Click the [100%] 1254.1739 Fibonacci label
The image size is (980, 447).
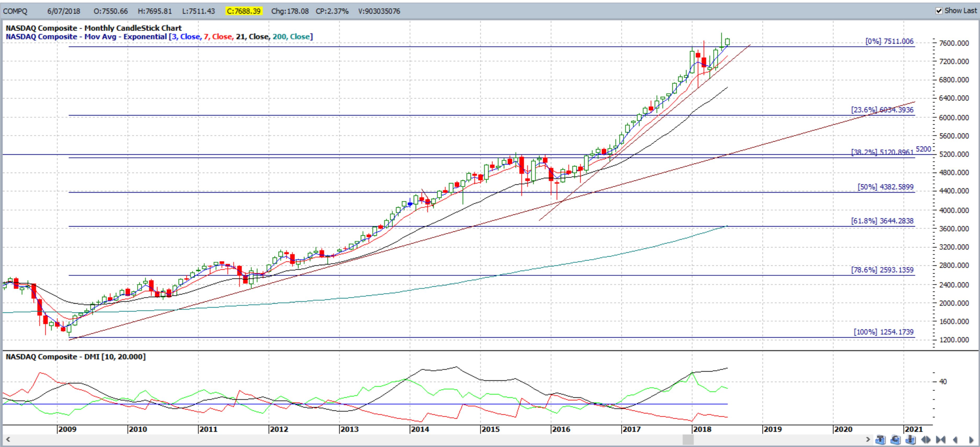pyautogui.click(x=884, y=332)
